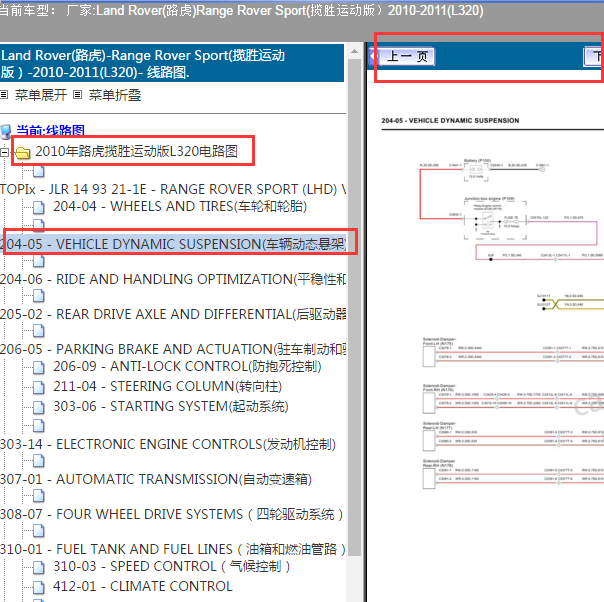Image resolution: width=604 pixels, height=602 pixels.
Task: Click the 当前车型 vehicle info bar text
Action: [x=242, y=10]
